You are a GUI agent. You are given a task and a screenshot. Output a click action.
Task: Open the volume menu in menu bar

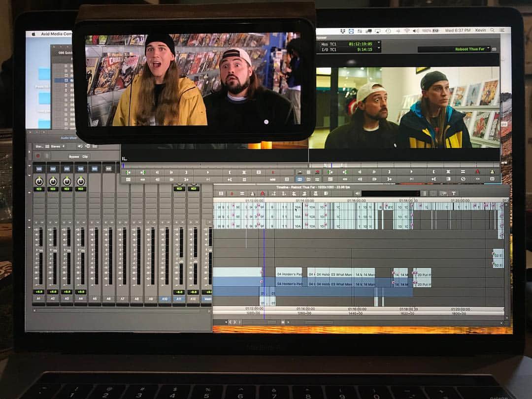(x=416, y=31)
